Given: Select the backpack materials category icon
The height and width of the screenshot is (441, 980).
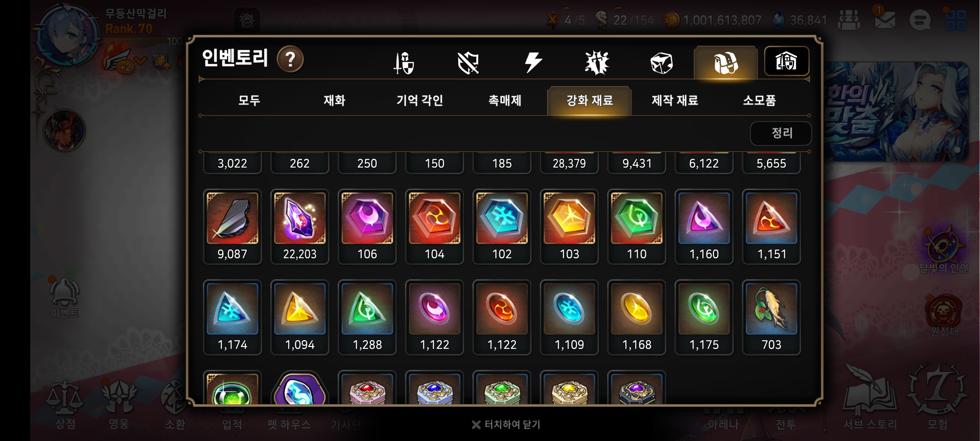Looking at the screenshot, I should click(x=726, y=63).
